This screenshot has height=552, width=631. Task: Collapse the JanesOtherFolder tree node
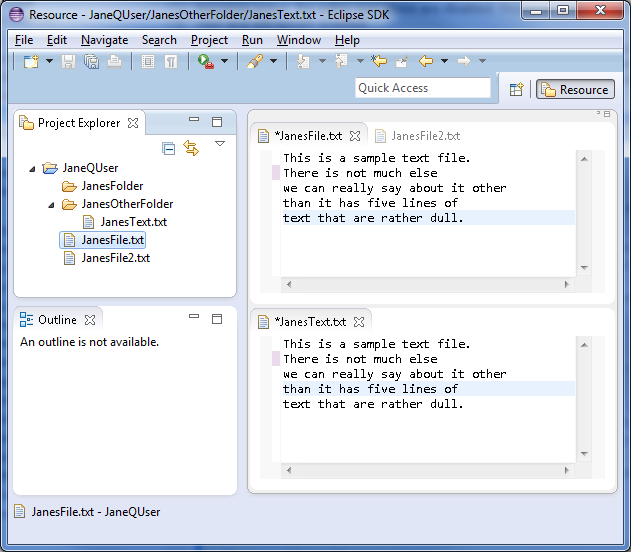click(x=51, y=205)
